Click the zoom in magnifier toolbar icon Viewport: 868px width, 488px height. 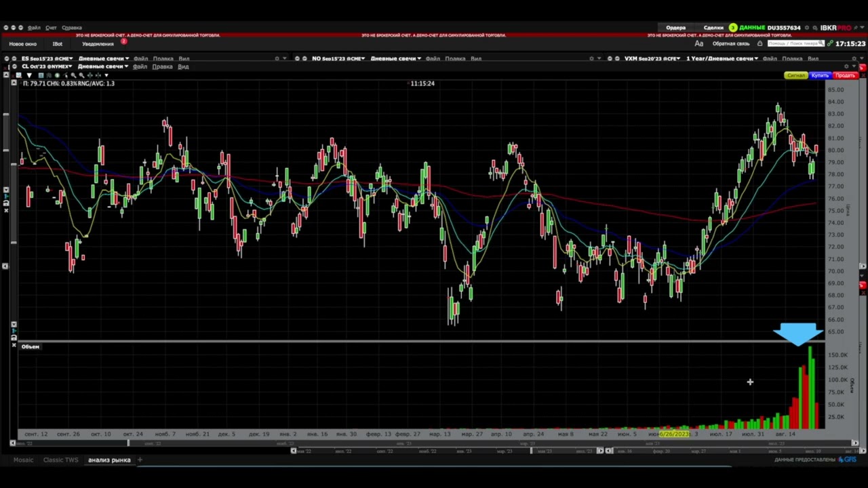tap(73, 75)
